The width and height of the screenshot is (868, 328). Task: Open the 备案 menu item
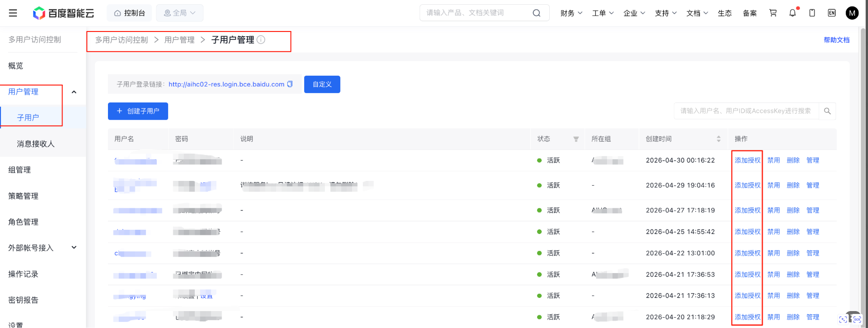(x=750, y=13)
